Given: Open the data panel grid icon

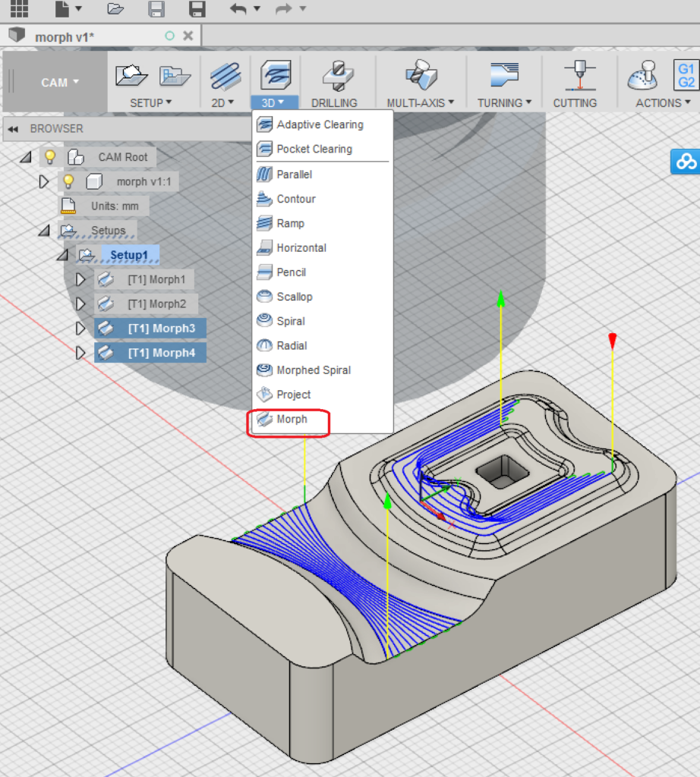Looking at the screenshot, I should coord(18,9).
